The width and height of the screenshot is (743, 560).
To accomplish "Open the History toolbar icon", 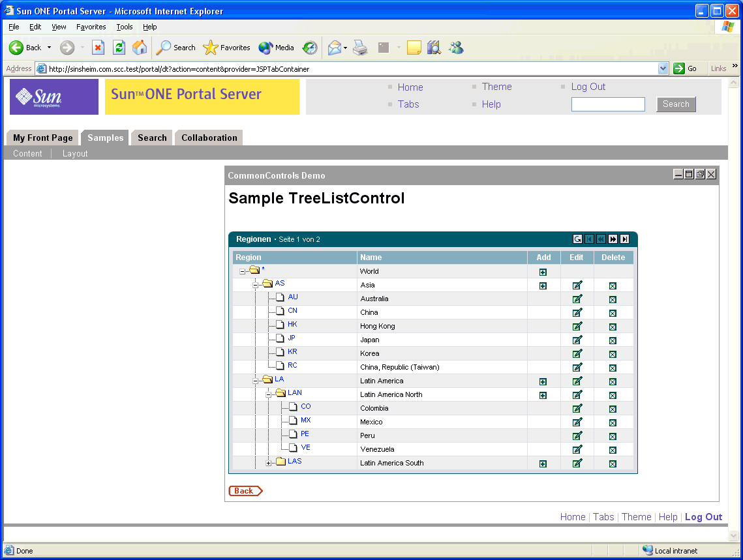I will 310,48.
